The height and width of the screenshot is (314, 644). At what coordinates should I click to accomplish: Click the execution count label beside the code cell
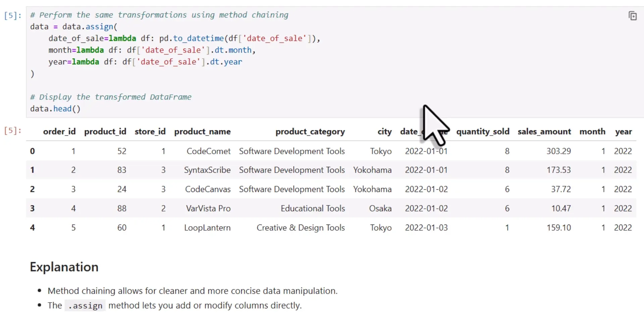coord(12,15)
